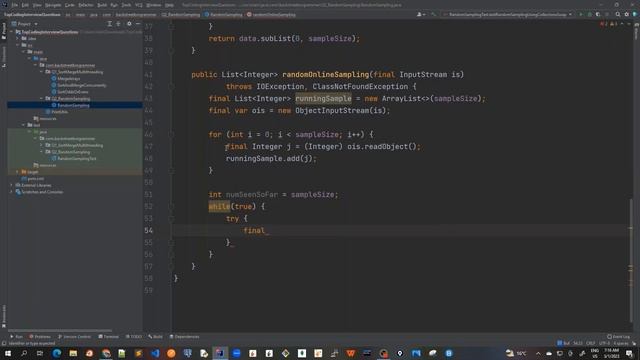
Task: Open File Explorer from taskbar
Action: pos(73,353)
